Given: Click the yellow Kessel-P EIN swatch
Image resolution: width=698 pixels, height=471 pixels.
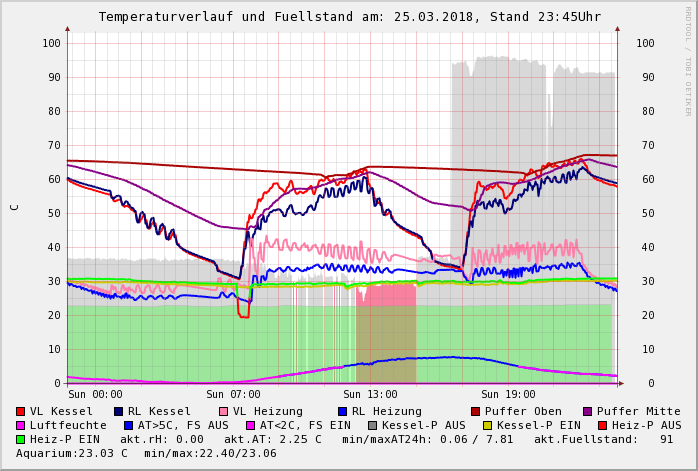Looking at the screenshot, I should coord(488,425).
